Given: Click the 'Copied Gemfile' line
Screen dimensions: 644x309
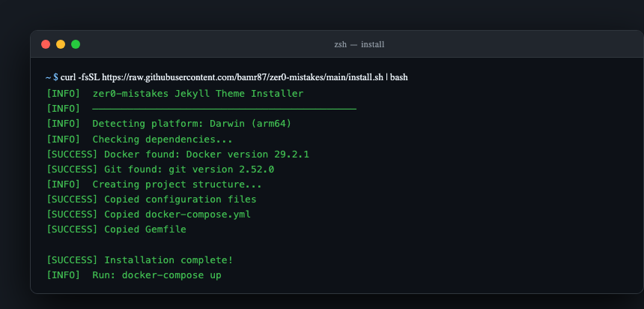Looking at the screenshot, I should tap(116, 229).
